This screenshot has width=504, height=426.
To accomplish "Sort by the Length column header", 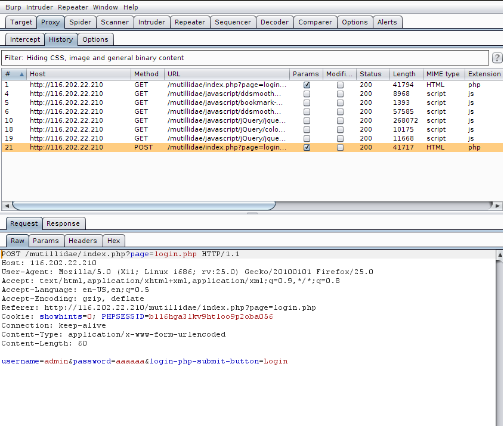I will tap(406, 74).
